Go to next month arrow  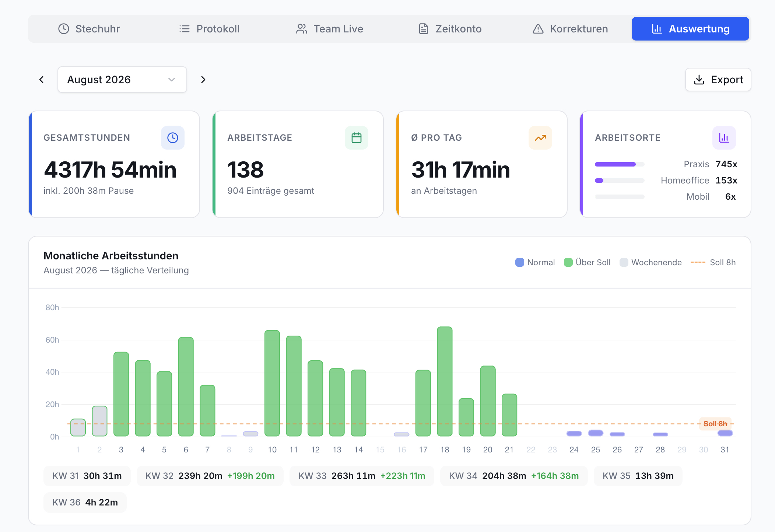point(203,80)
